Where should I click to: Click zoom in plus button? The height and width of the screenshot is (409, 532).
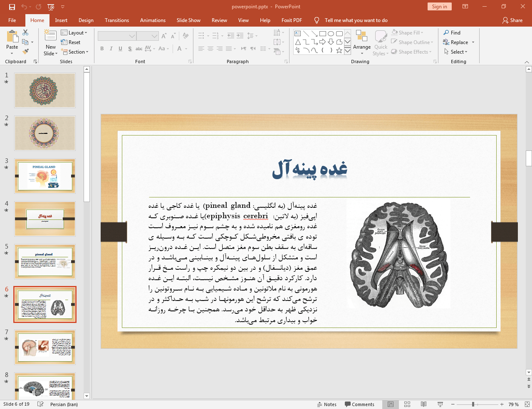(x=502, y=404)
